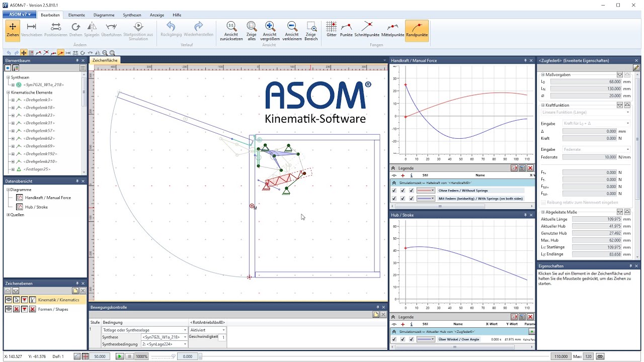Select the Verschieben move tool

(32, 30)
